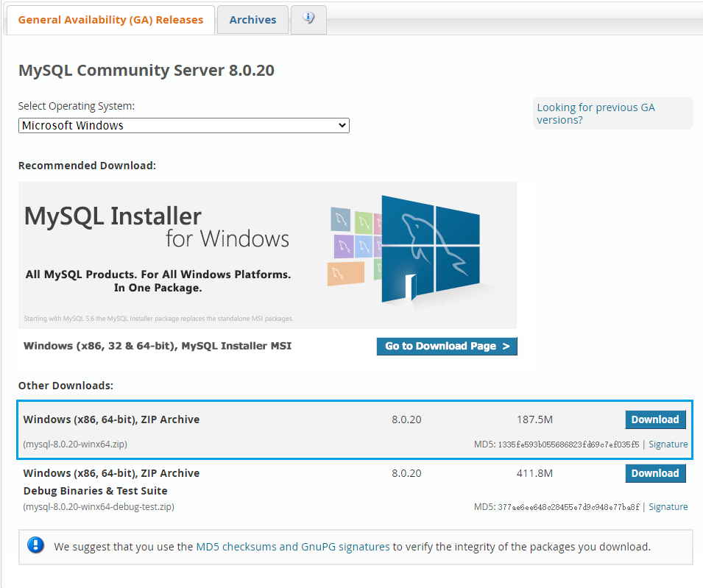Follow Looking for previous GA versions link
The image size is (703, 588).
click(x=596, y=113)
